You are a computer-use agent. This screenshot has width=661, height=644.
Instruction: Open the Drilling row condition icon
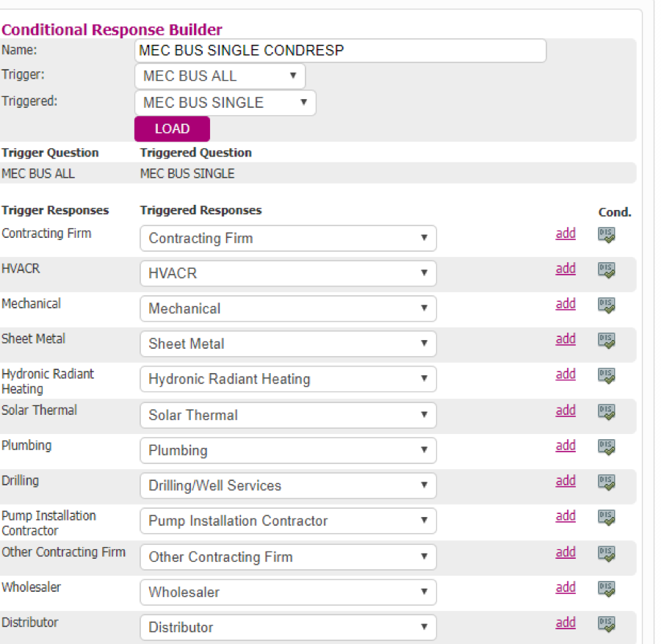pos(607,482)
